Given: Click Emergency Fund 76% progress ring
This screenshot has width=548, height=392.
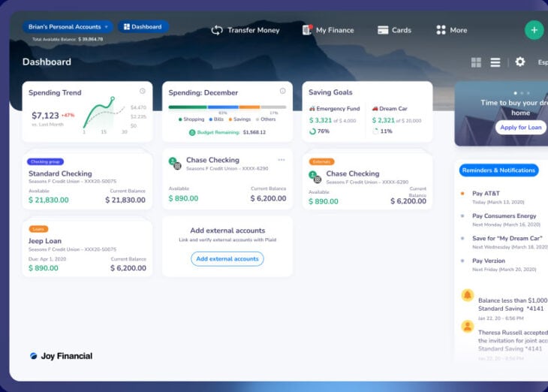Looking at the screenshot, I should [x=312, y=131].
